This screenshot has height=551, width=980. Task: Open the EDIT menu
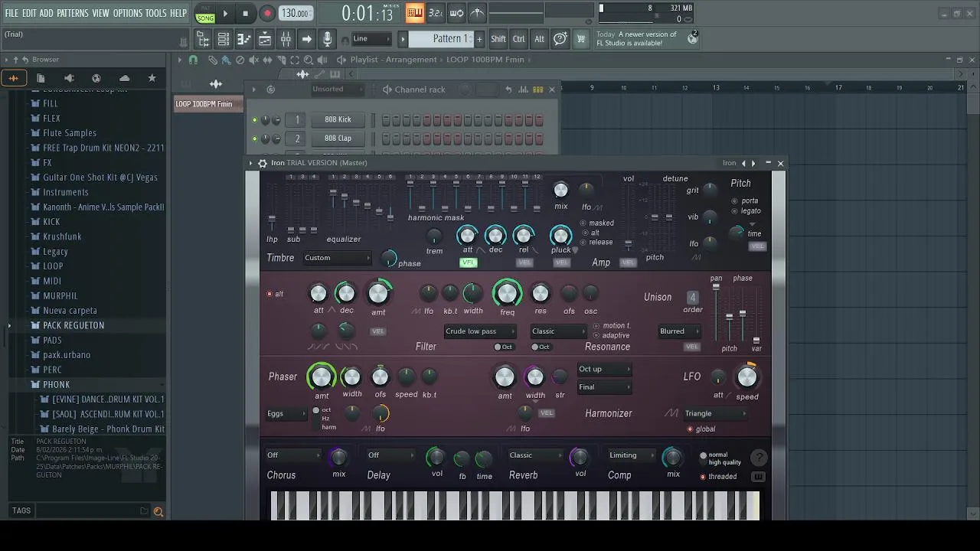[29, 13]
